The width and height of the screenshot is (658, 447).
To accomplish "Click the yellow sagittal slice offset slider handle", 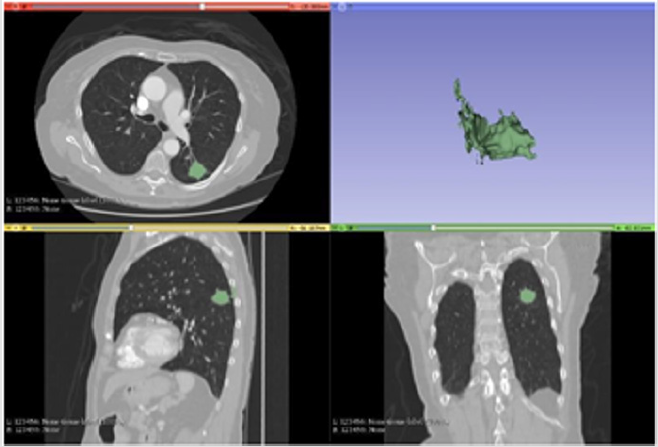I will pos(131,228).
